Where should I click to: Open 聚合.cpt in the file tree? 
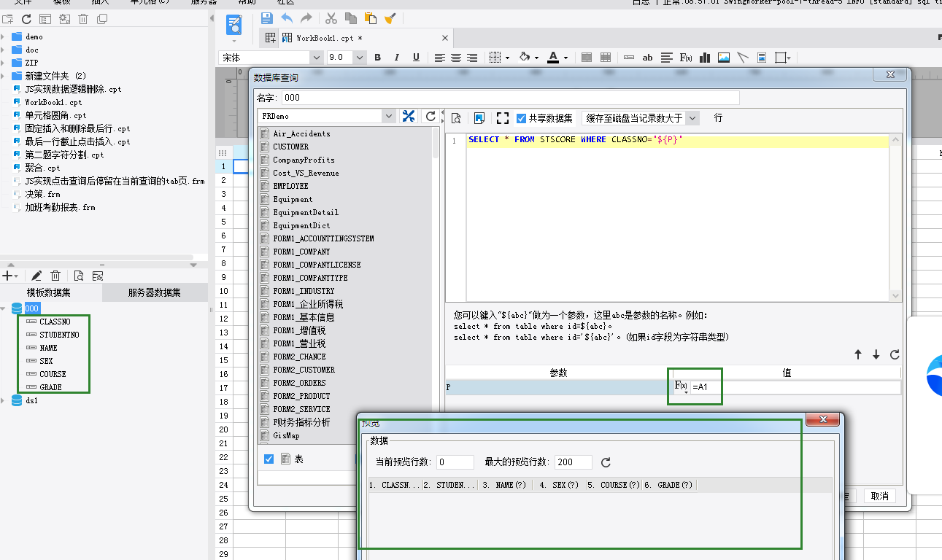click(42, 168)
